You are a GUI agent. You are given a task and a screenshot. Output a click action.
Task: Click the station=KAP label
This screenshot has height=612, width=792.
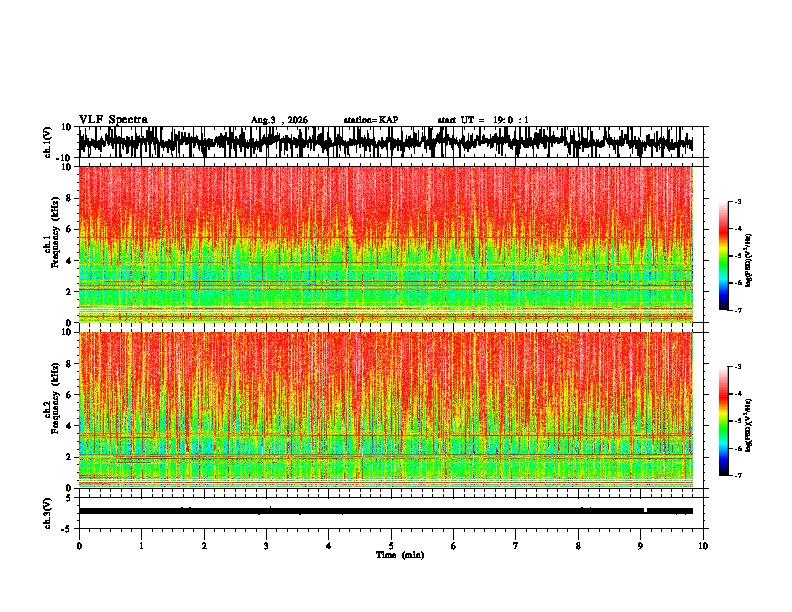point(371,120)
